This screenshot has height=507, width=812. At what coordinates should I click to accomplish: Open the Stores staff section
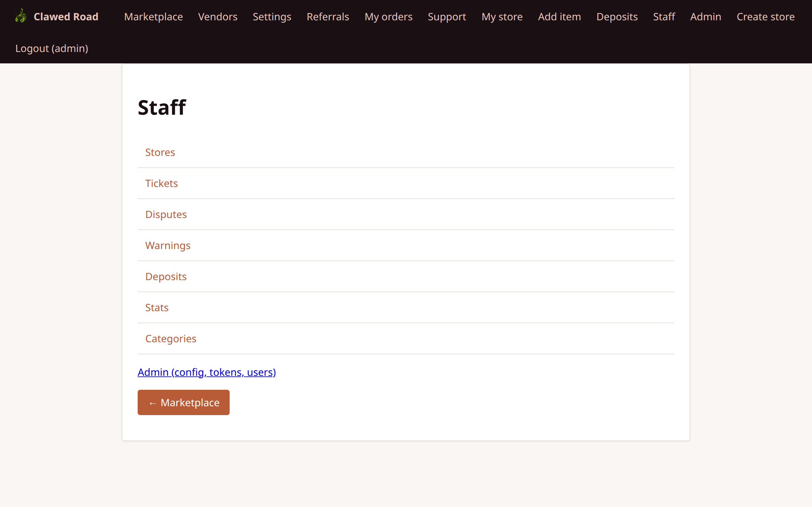coord(160,152)
